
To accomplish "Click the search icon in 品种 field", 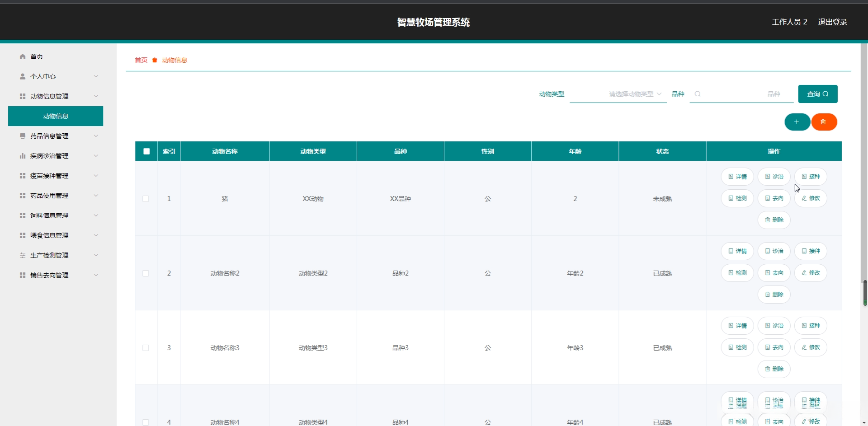I will [698, 94].
